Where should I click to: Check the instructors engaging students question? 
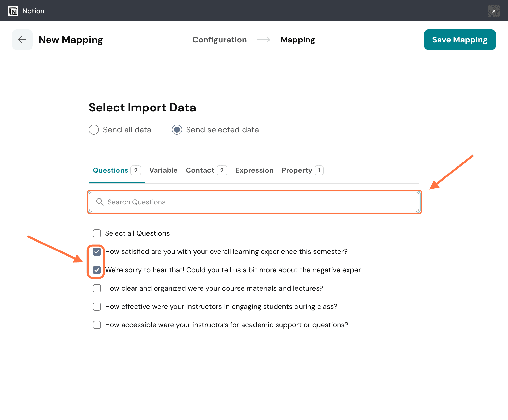[x=97, y=307]
